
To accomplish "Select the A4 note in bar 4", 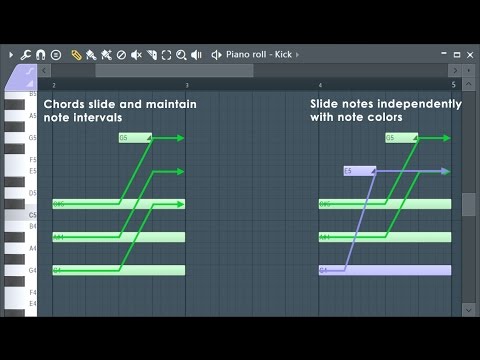I will (385, 237).
